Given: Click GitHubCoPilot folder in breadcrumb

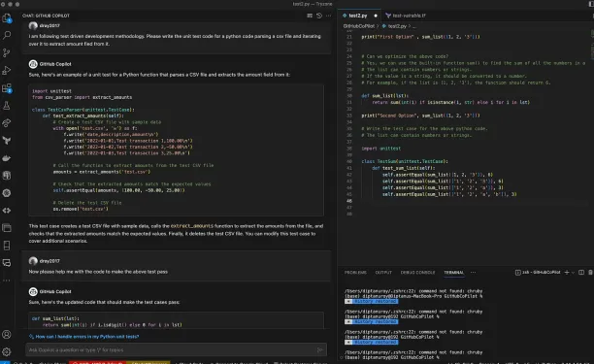Looking at the screenshot, I should pos(358,26).
